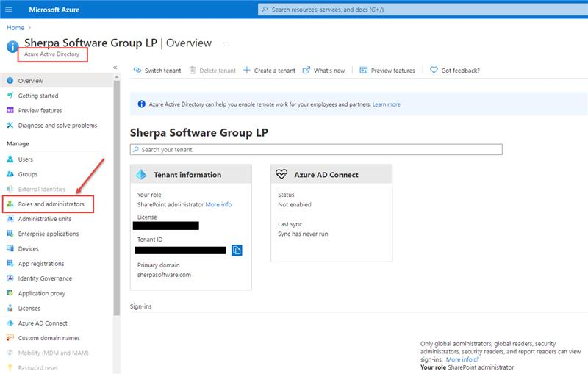Click the Switch tenant icon
This screenshot has width=588, height=374.
coord(137,71)
